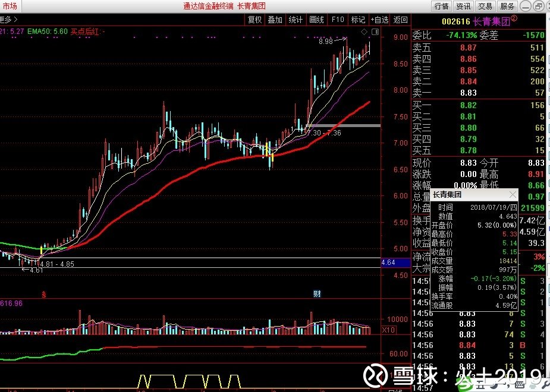This screenshot has height=392, width=550.
Task: Close the 长青集团 data popup
Action: pyautogui.click(x=513, y=195)
